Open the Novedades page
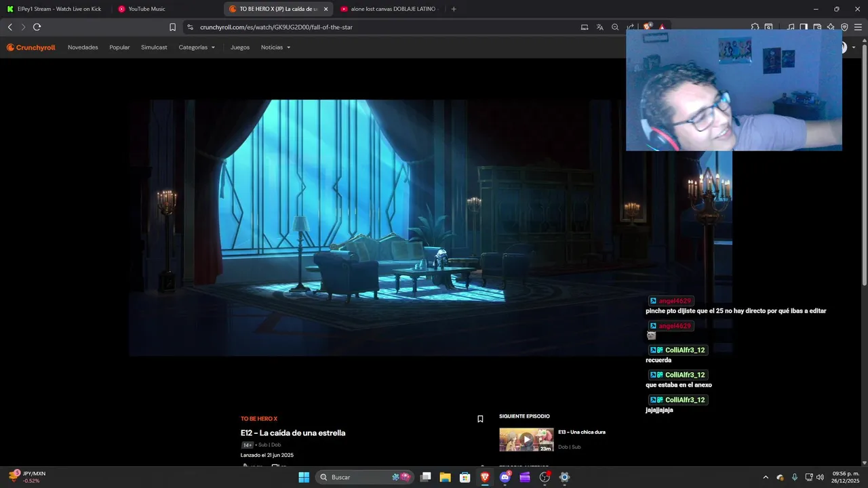The width and height of the screenshot is (868, 488). 83,47
